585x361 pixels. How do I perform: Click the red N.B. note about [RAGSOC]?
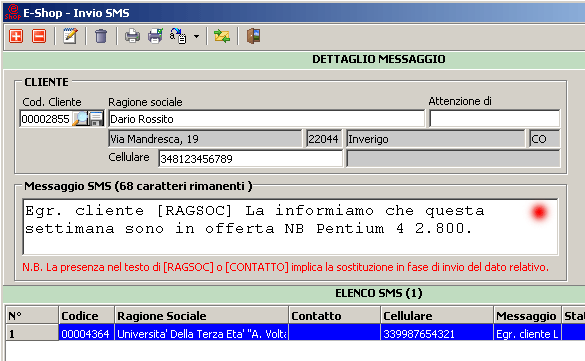pyautogui.click(x=285, y=267)
